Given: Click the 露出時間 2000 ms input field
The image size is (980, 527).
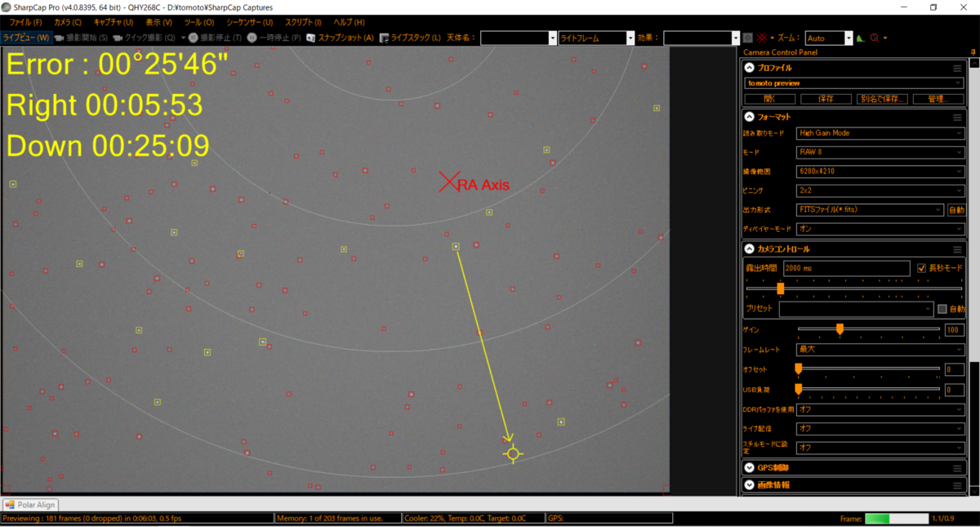Looking at the screenshot, I should (x=845, y=268).
